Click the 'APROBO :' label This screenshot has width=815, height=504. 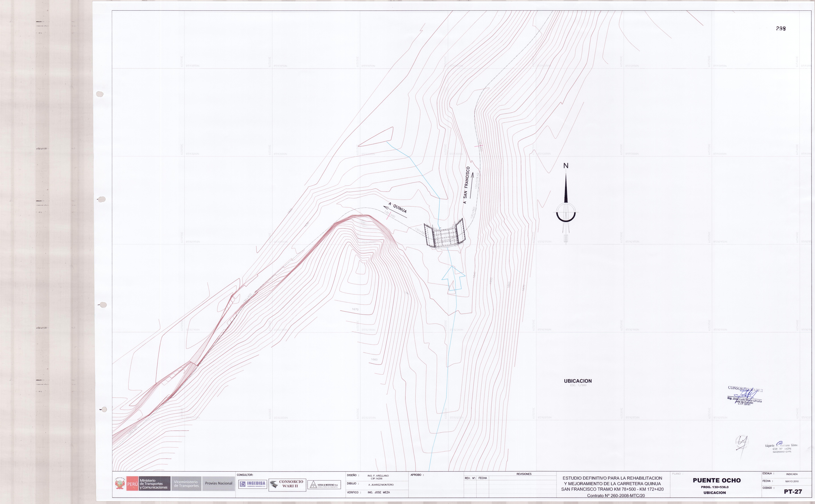417,475
